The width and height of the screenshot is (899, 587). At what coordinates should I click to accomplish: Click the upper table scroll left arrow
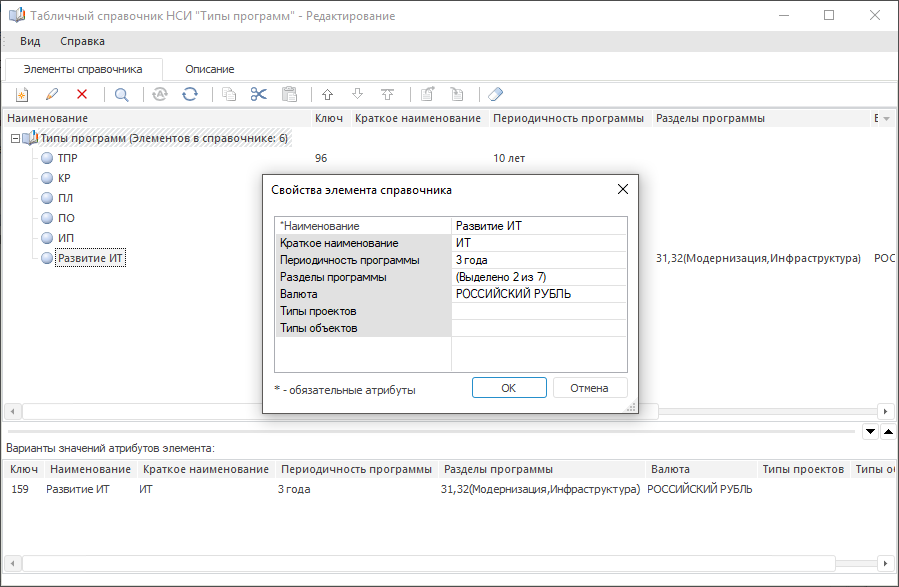13,411
